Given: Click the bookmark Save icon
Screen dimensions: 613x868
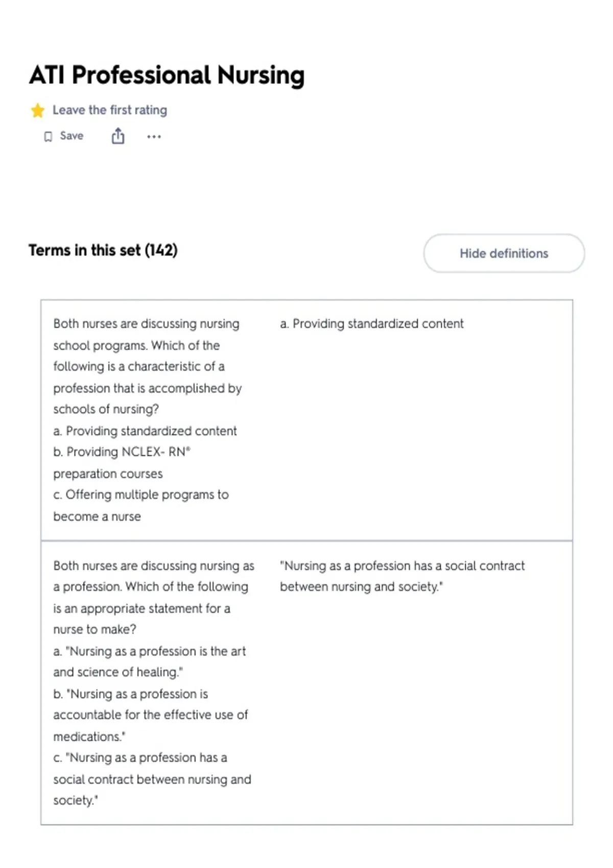Looking at the screenshot, I should (x=48, y=136).
